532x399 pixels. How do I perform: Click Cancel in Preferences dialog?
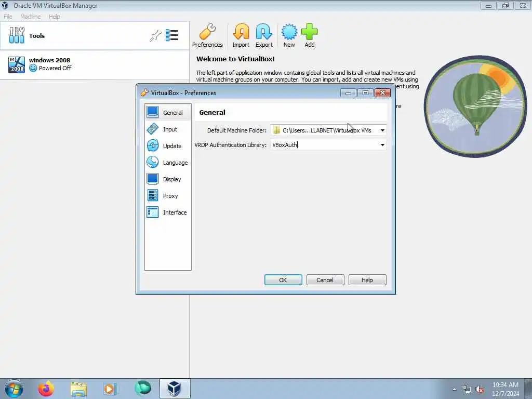[325, 280]
